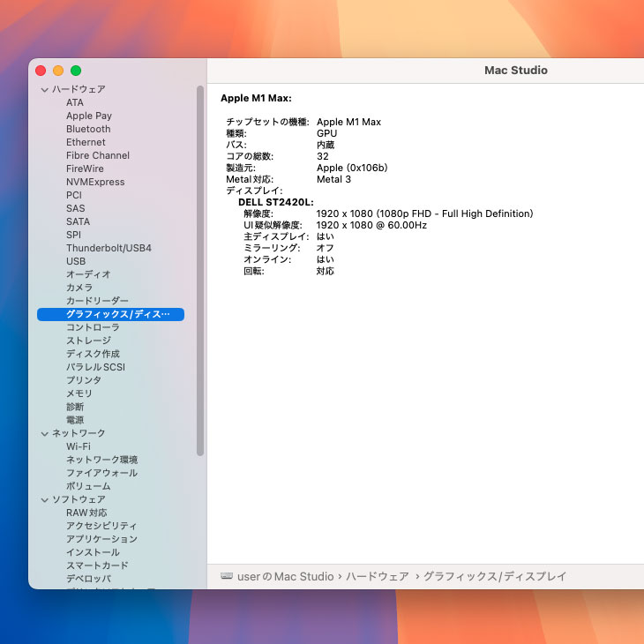Viewport: 644px width, 644px height.
Task: Select PCI in the sidebar
Action: coord(74,195)
